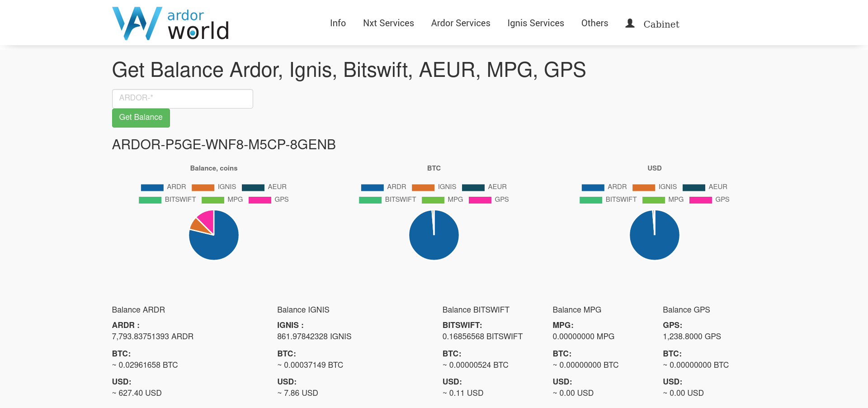Toggle IGNIS legend in Balance coins chart
Screen dimensions: 868x408
pyautogui.click(x=214, y=187)
